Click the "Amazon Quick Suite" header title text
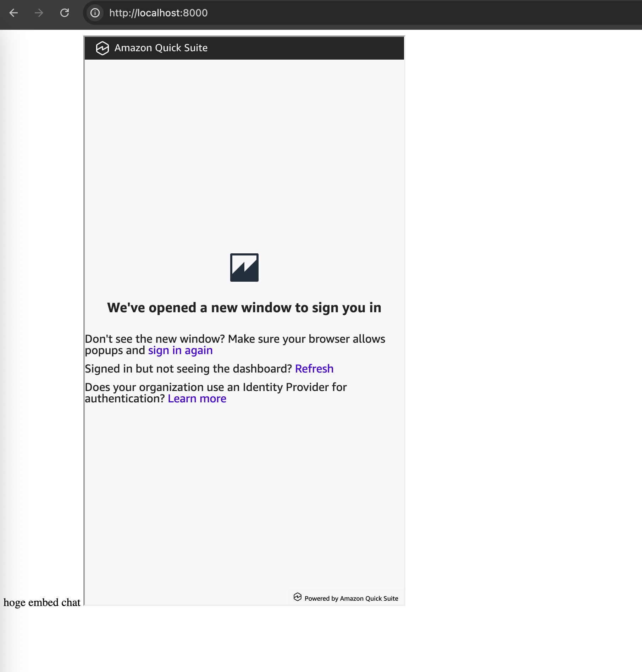The height and width of the screenshot is (672, 642). [161, 48]
